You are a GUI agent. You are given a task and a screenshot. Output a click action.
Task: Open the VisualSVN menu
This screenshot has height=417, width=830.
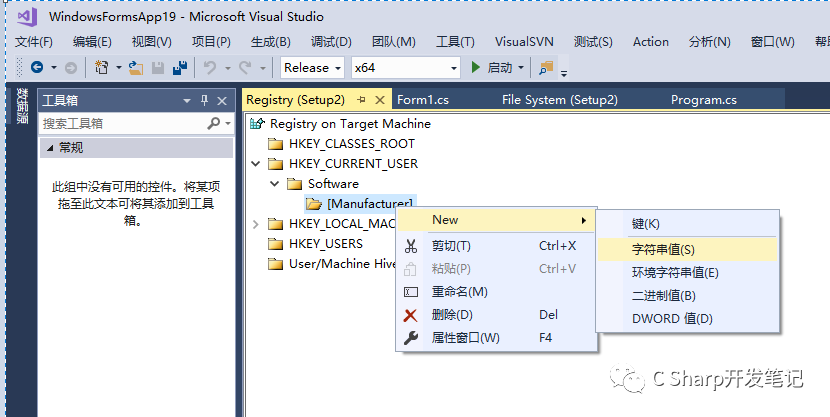coord(524,42)
